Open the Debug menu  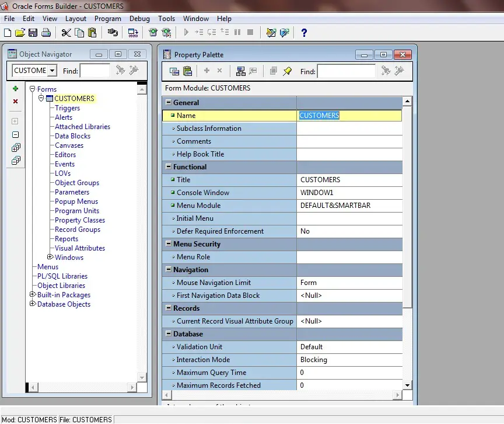pyautogui.click(x=139, y=19)
